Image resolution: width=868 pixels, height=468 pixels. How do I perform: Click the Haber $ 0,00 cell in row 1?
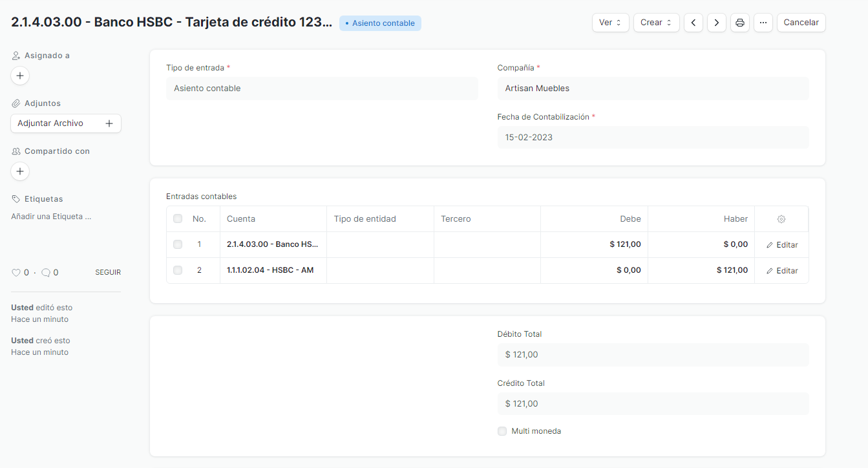click(701, 244)
